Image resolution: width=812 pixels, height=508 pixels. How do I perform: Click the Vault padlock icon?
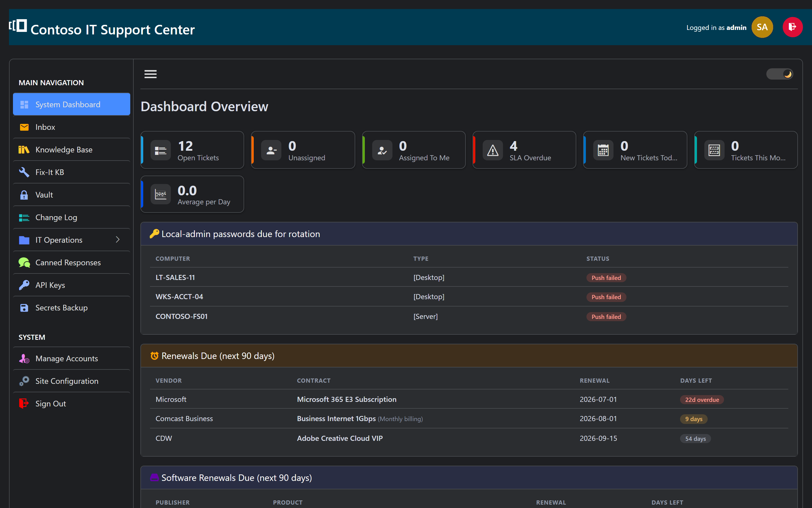point(24,195)
